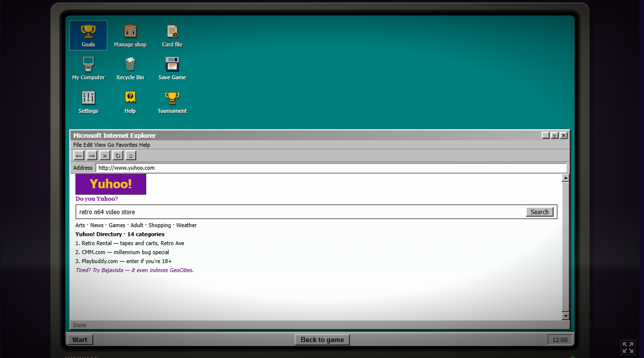Click the Weather category link
This screenshot has height=358, width=644.
pyautogui.click(x=187, y=225)
